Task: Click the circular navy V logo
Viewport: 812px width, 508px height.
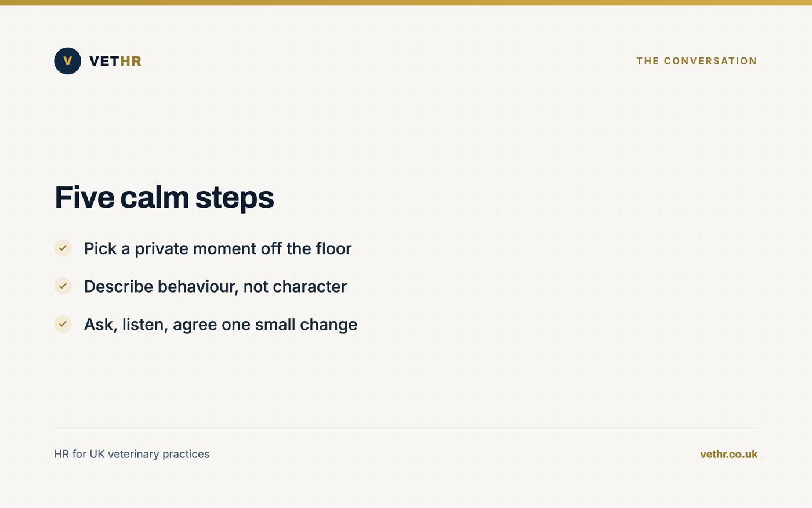Action: 67,61
